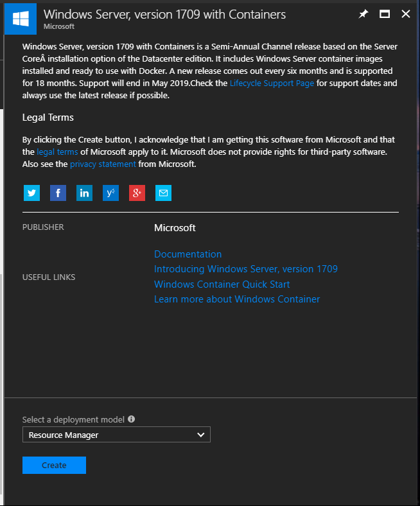Open the deployment model dropdown

[116, 434]
